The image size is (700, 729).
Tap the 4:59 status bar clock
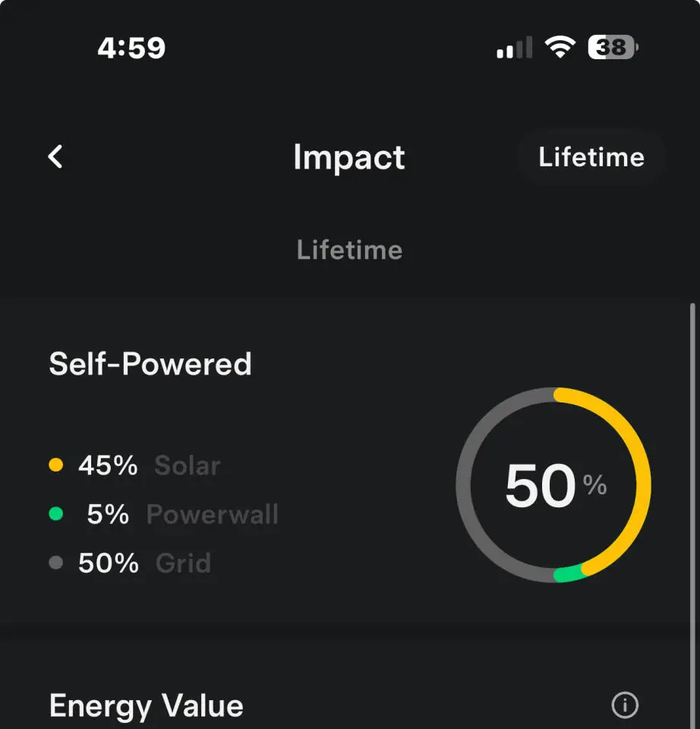click(x=131, y=49)
